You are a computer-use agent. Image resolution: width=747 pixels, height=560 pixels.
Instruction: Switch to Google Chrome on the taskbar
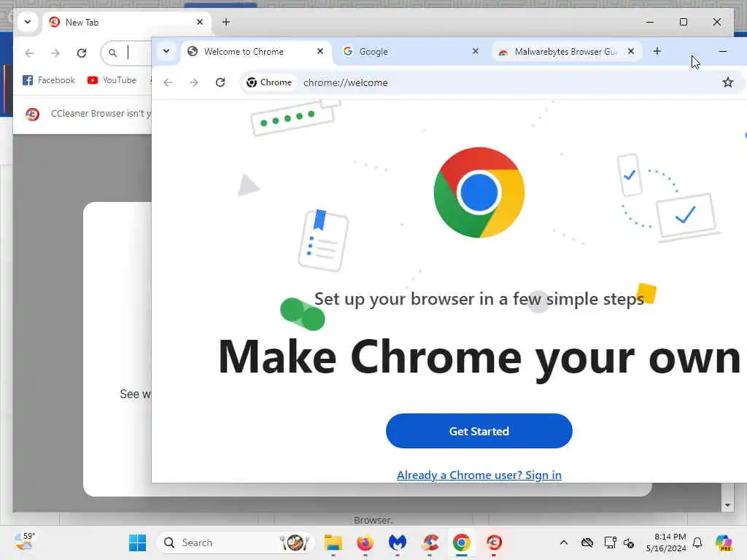[x=462, y=542]
